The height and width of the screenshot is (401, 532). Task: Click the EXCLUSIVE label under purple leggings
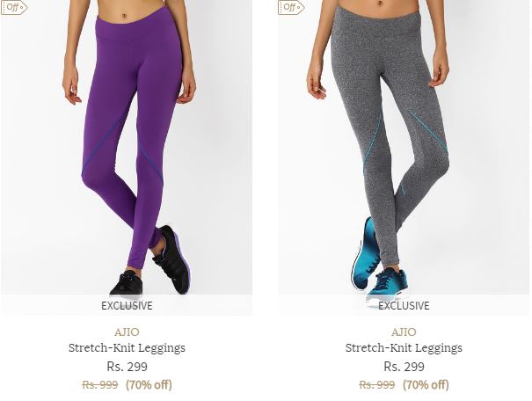[x=127, y=306]
